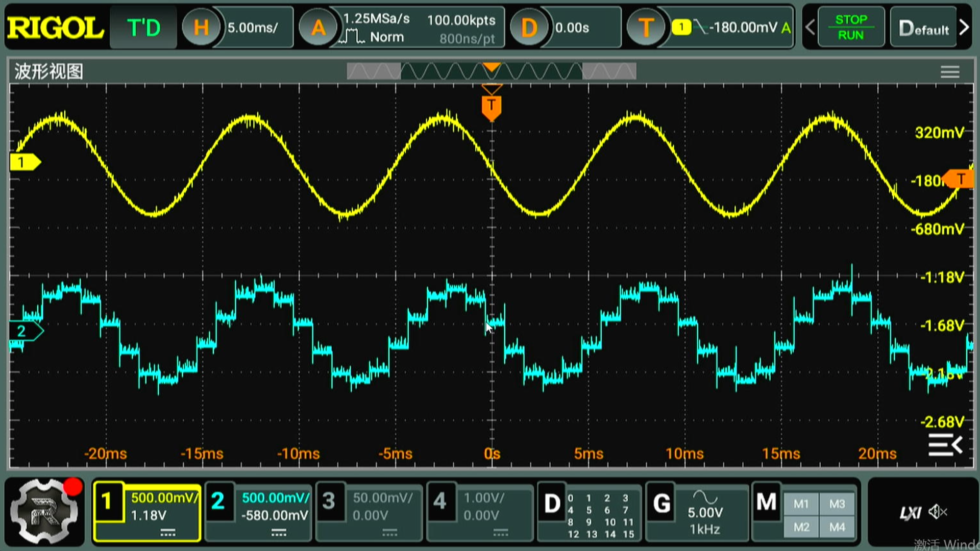The width and height of the screenshot is (980, 551).
Task: Open the waveform view hamburger menu
Action: click(x=950, y=72)
